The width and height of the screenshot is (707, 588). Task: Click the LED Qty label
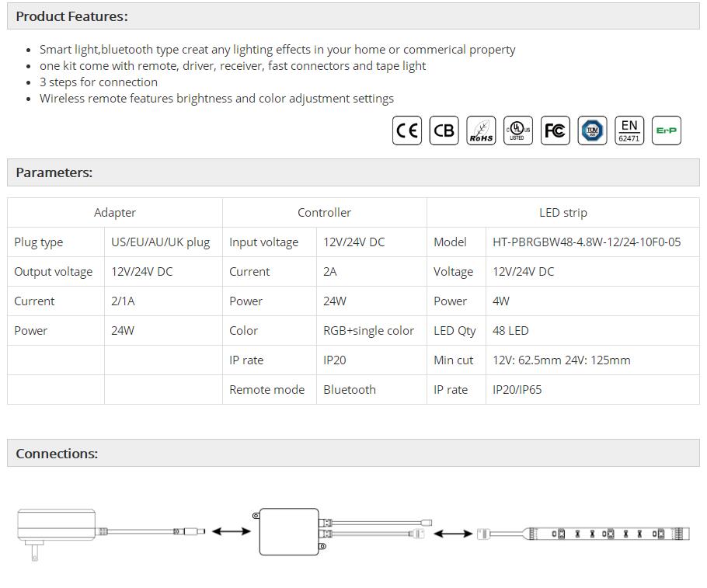pyautogui.click(x=454, y=331)
